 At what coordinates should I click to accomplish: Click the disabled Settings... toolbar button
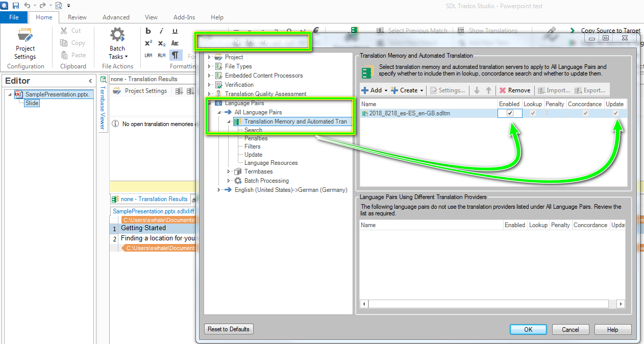click(x=448, y=90)
